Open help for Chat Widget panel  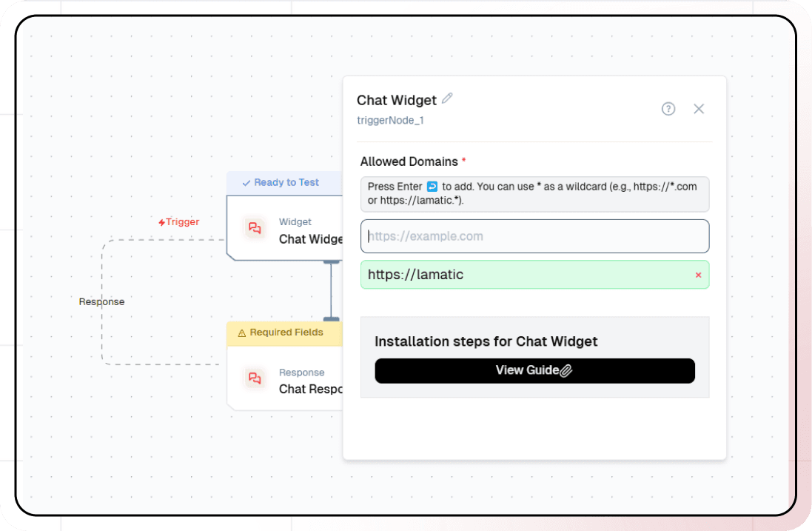point(668,109)
